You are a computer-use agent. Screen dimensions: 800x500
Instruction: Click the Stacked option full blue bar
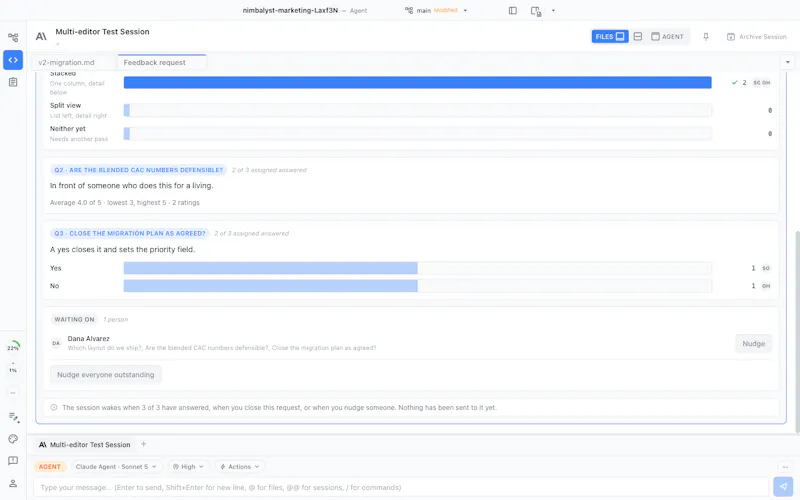click(x=417, y=82)
